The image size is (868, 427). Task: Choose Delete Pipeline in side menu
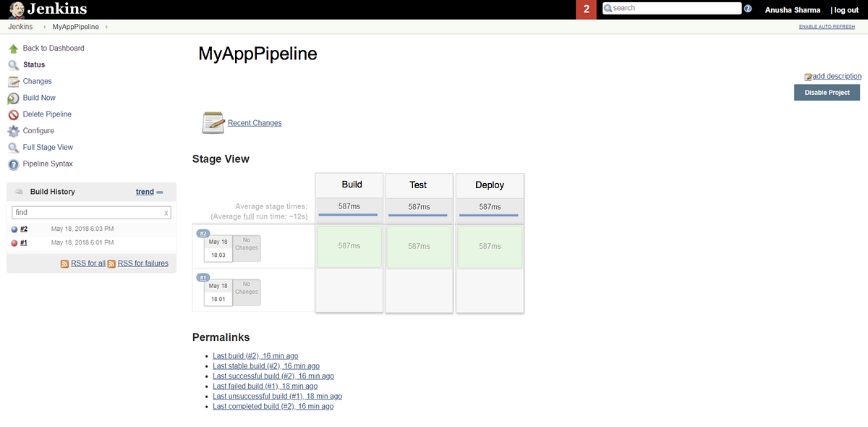click(47, 114)
